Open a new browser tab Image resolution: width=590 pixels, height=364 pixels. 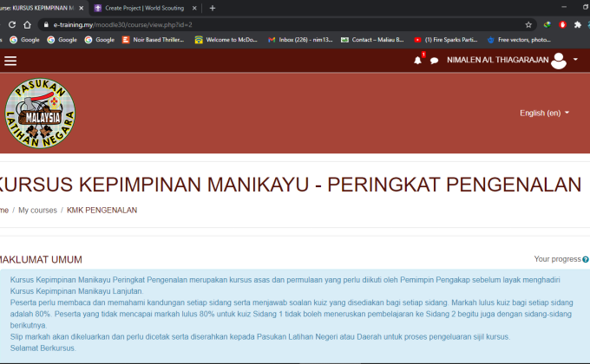[x=213, y=8]
